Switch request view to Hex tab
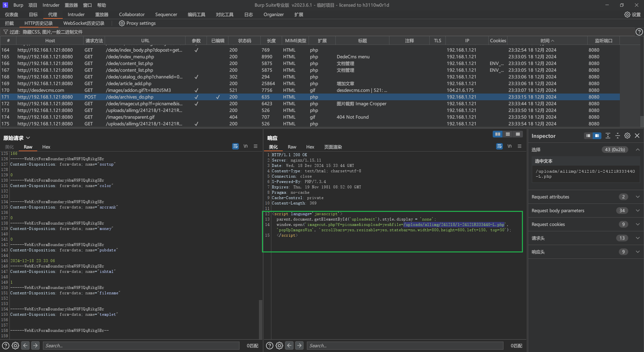The height and width of the screenshot is (352, 644). (x=46, y=147)
